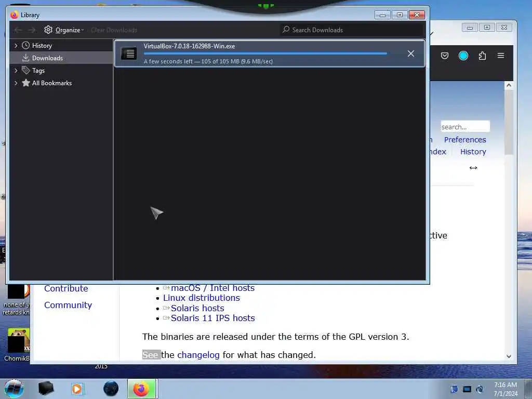Click the tray volume icon
The height and width of the screenshot is (399, 532).
point(480,389)
